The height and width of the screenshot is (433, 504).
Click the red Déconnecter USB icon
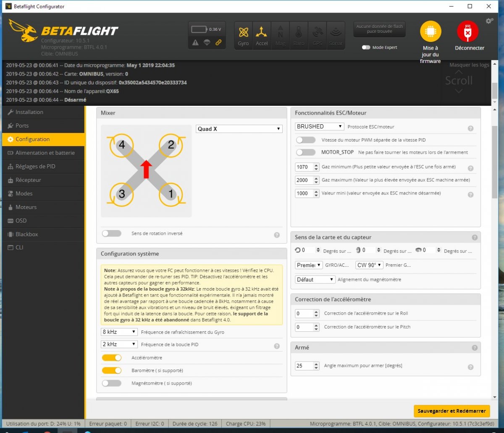[x=467, y=31]
